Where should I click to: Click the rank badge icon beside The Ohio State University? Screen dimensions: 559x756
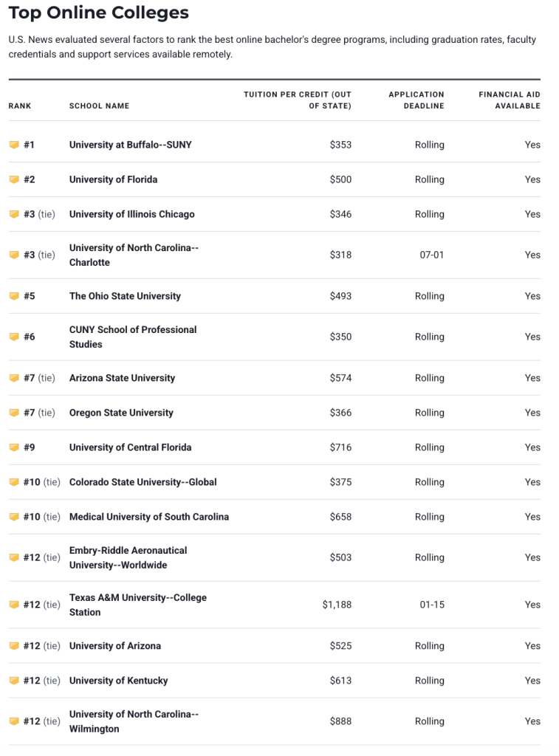tap(13, 296)
